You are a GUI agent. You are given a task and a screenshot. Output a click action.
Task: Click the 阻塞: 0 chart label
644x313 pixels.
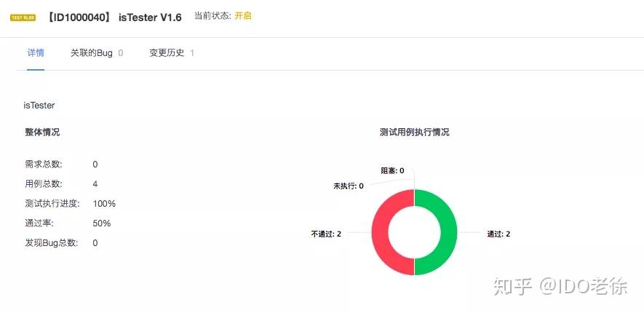(392, 170)
